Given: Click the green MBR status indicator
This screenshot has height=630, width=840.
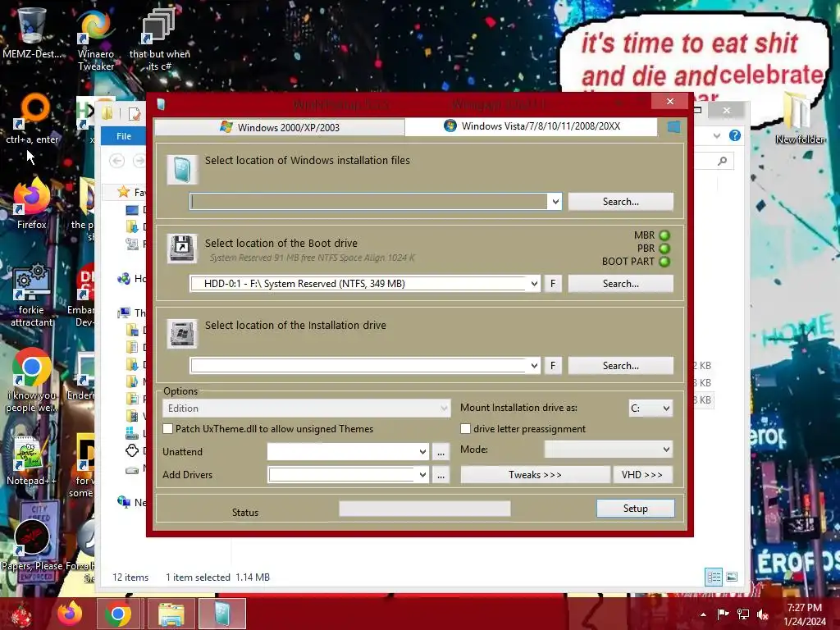Looking at the screenshot, I should [x=664, y=235].
